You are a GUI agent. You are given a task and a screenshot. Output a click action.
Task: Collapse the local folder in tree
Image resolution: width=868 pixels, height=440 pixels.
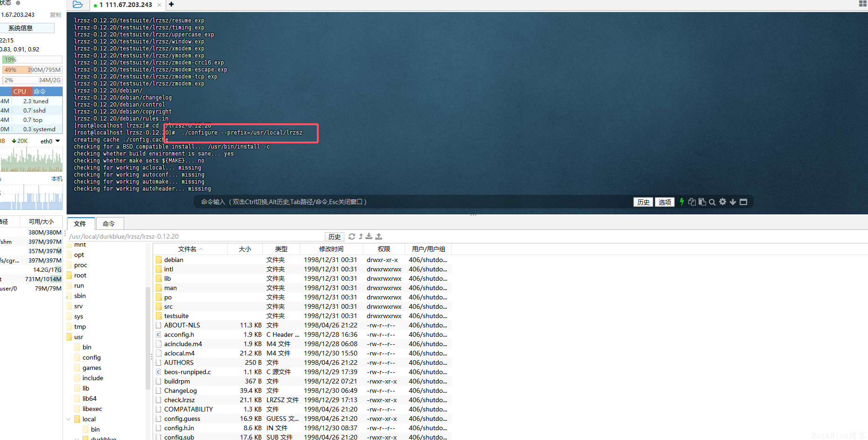69,419
